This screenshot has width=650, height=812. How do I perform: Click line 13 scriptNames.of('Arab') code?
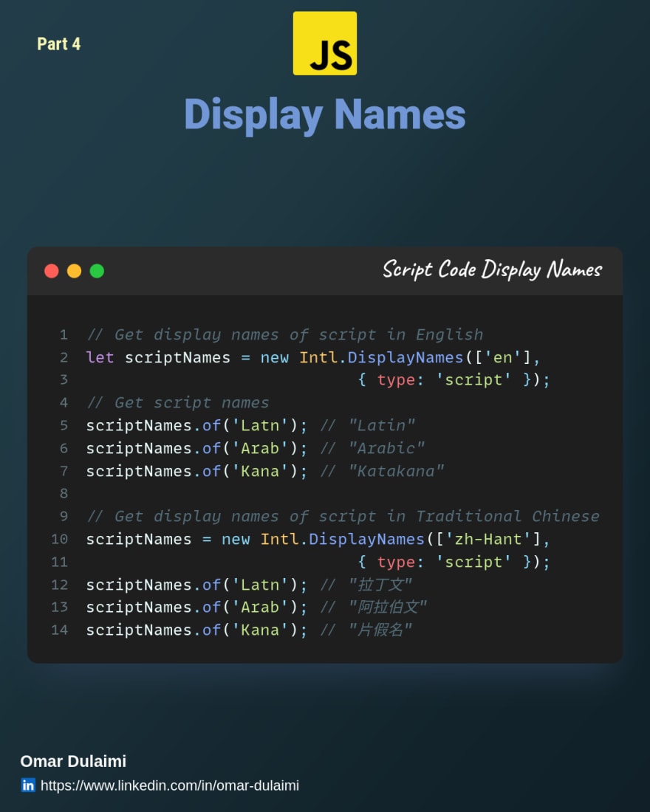pyautogui.click(x=197, y=607)
